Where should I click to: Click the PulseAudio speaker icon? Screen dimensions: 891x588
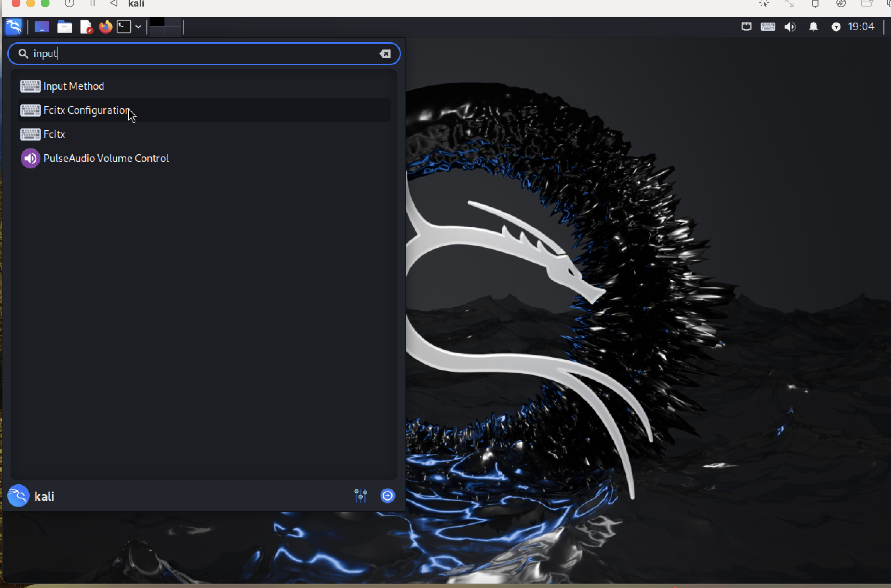coord(30,158)
